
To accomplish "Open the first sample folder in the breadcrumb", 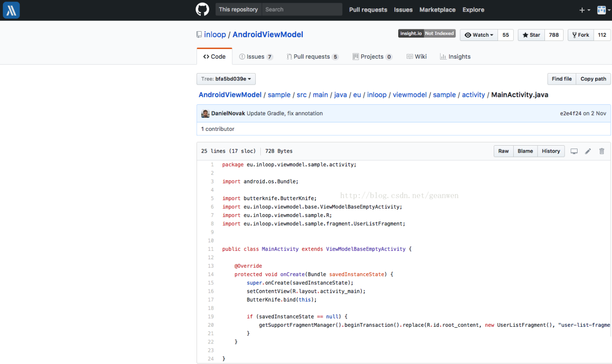I will [x=279, y=95].
